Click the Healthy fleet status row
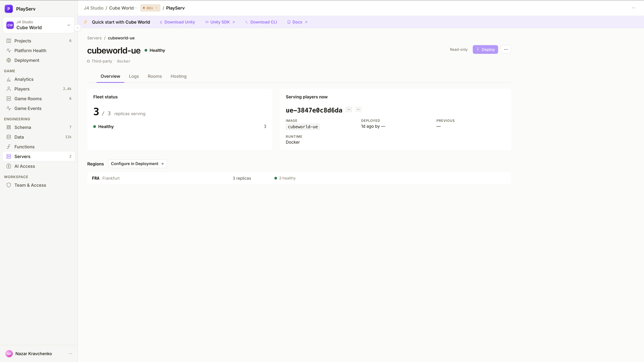Viewport: 644px width, 362px height. (x=179, y=126)
